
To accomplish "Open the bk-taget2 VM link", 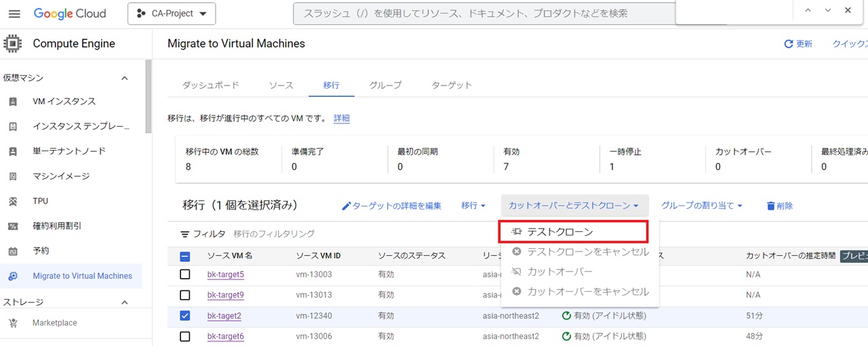I will [x=224, y=316].
